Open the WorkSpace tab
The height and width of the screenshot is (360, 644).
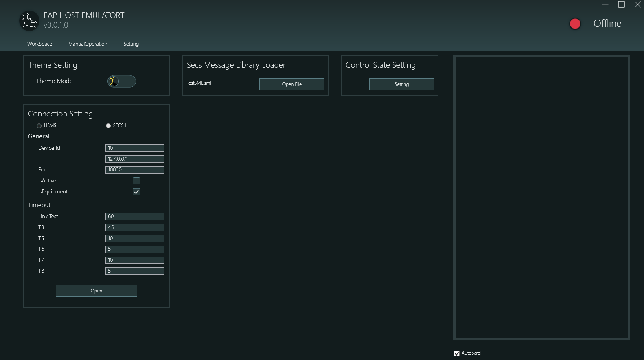(39, 44)
